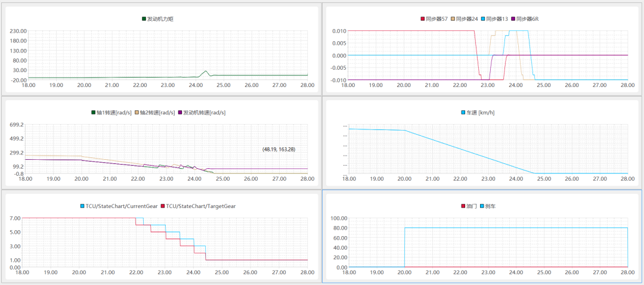Click the dark green 发动机力矩 color swatch
The width and height of the screenshot is (644, 285).
[144, 18]
